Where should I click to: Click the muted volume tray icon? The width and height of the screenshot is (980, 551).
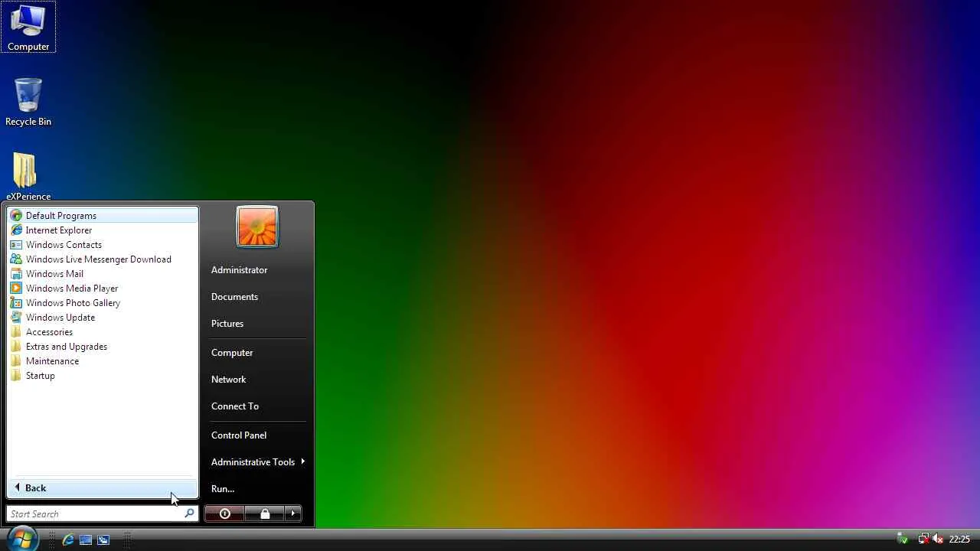[x=937, y=539]
